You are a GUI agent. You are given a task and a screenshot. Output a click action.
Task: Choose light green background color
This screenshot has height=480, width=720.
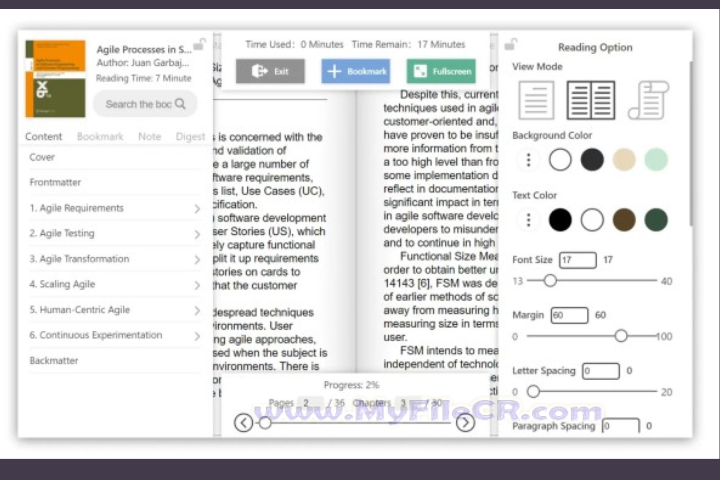coord(656,160)
